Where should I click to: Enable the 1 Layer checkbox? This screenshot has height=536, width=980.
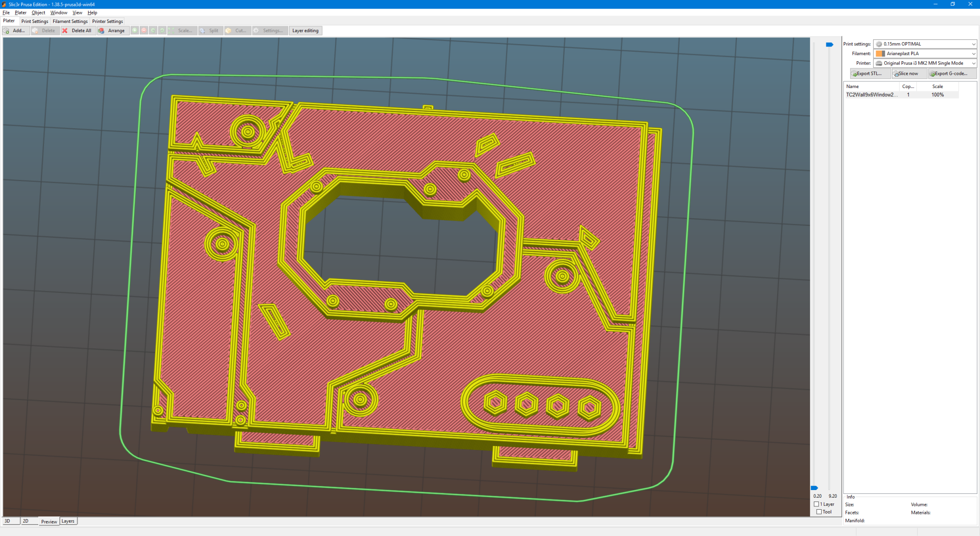[816, 504]
